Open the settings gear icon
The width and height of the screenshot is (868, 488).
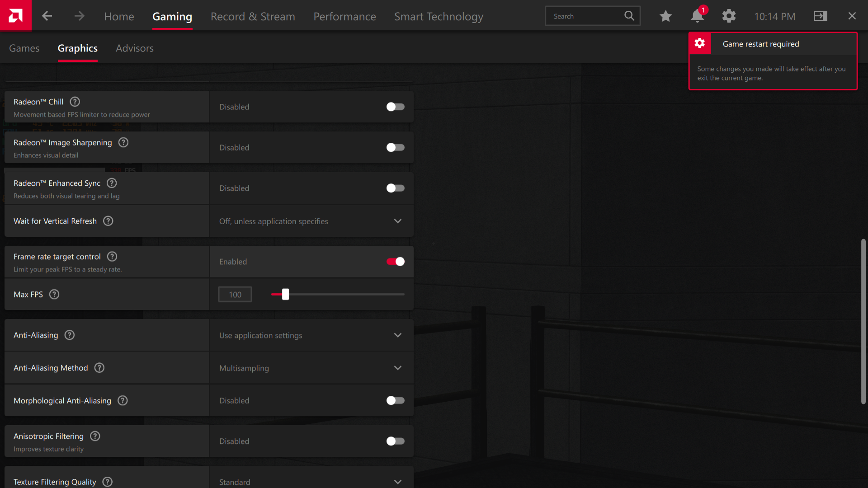(729, 16)
